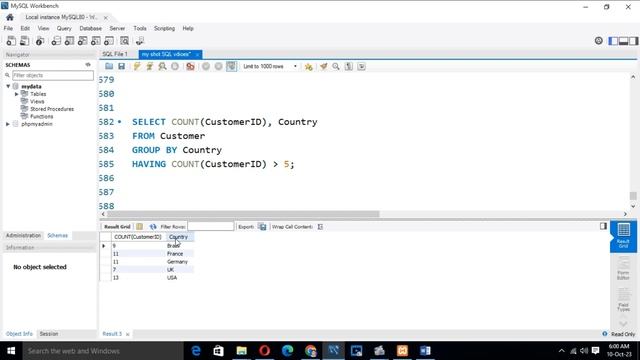Create a new view icon
Viewport: 640px width, 360px height.
[x=82, y=41]
